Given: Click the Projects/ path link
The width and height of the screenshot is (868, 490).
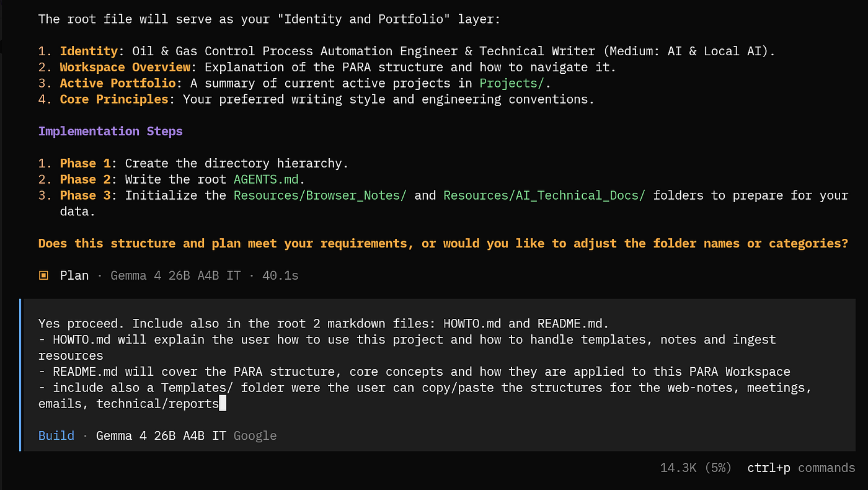Looking at the screenshot, I should point(512,83).
